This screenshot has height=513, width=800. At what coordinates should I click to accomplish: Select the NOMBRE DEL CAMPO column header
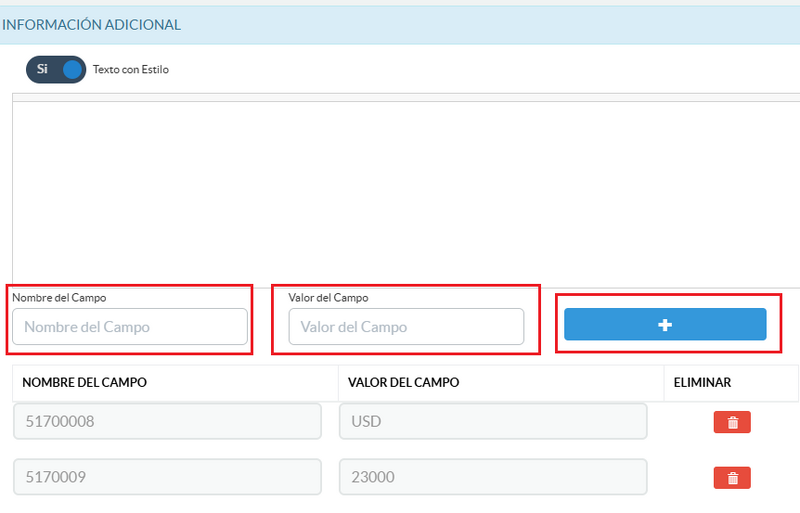(x=85, y=382)
